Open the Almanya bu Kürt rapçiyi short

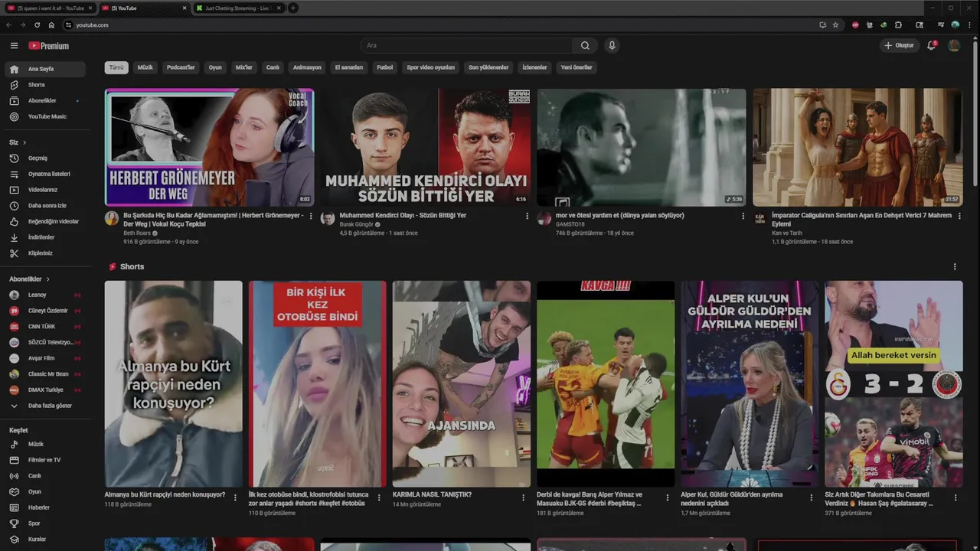(173, 384)
